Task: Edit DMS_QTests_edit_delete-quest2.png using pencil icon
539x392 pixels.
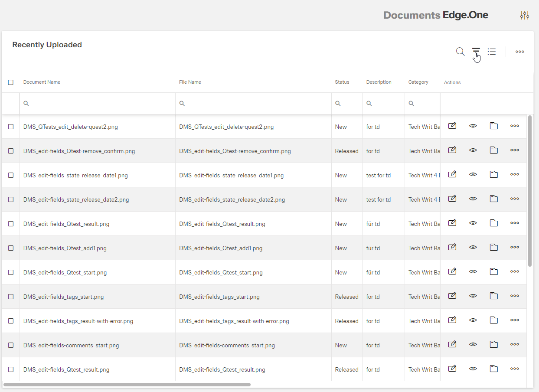Action: [x=452, y=126]
